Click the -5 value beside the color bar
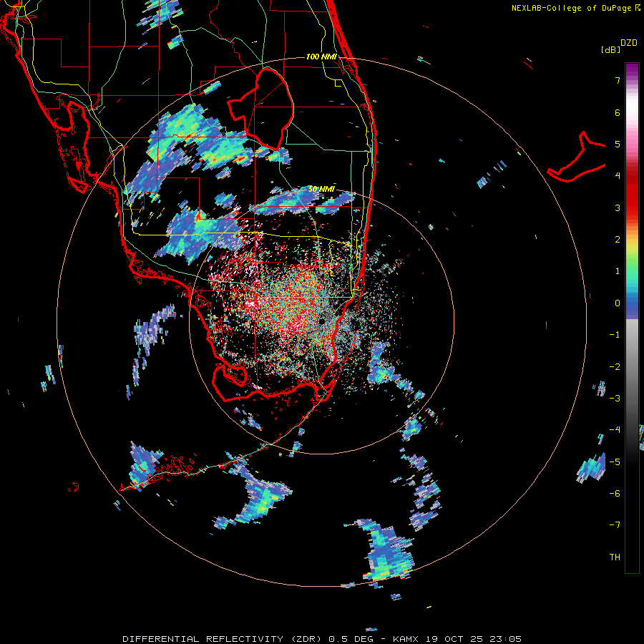The image size is (644, 644). coord(615,462)
